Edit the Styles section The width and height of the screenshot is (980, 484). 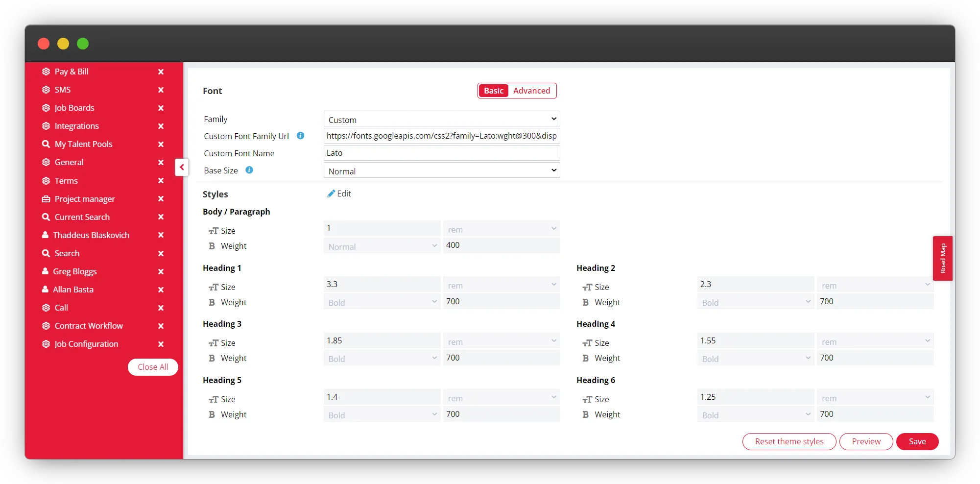pos(339,194)
